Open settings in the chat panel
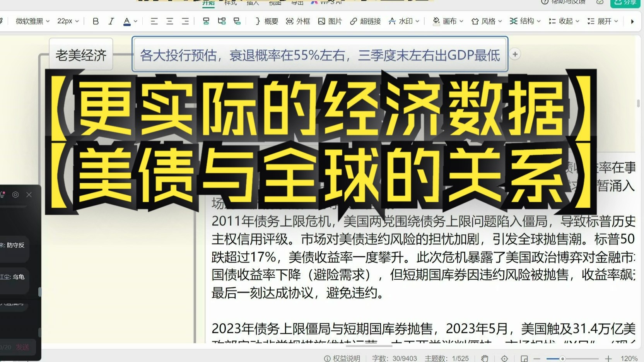 click(x=15, y=195)
